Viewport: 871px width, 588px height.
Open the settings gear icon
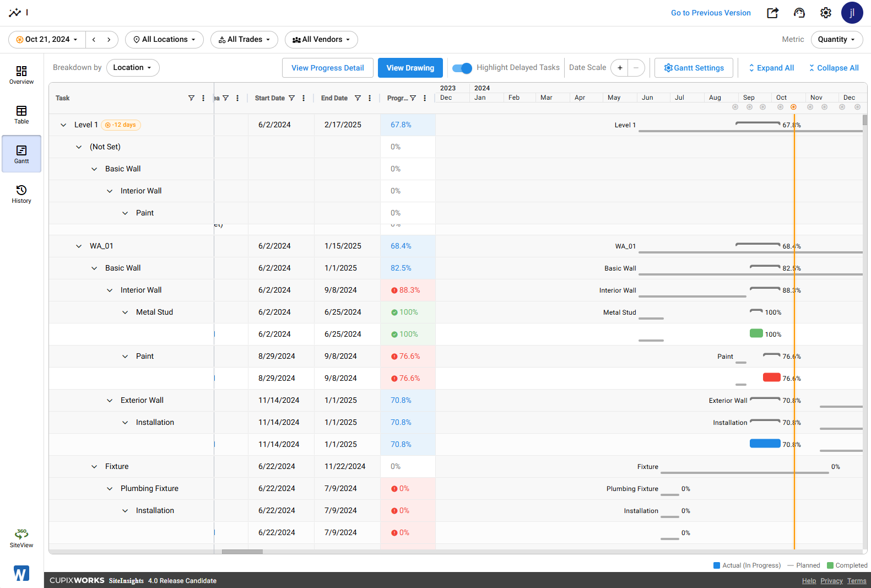826,13
